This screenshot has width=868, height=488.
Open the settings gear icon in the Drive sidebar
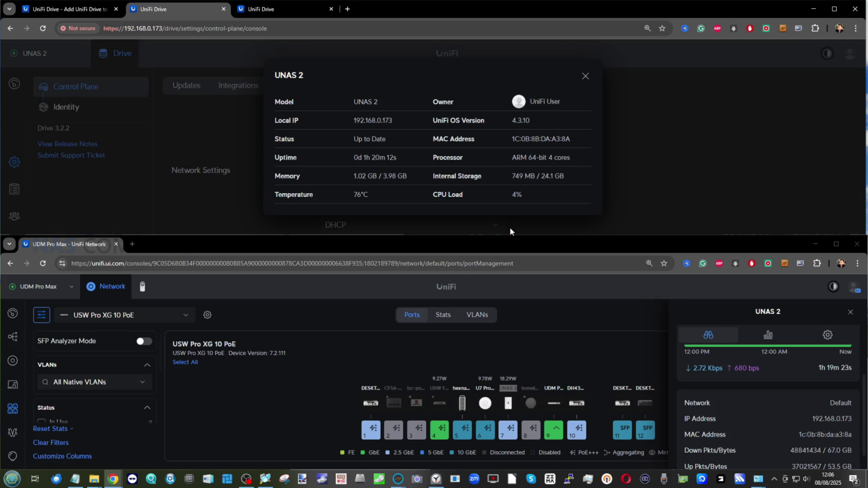pos(14,162)
